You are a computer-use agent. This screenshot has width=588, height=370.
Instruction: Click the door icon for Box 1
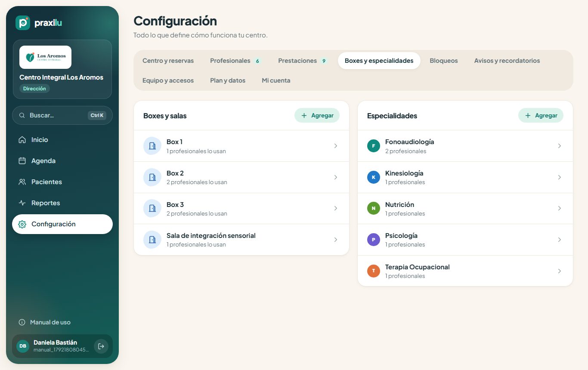[152, 146]
